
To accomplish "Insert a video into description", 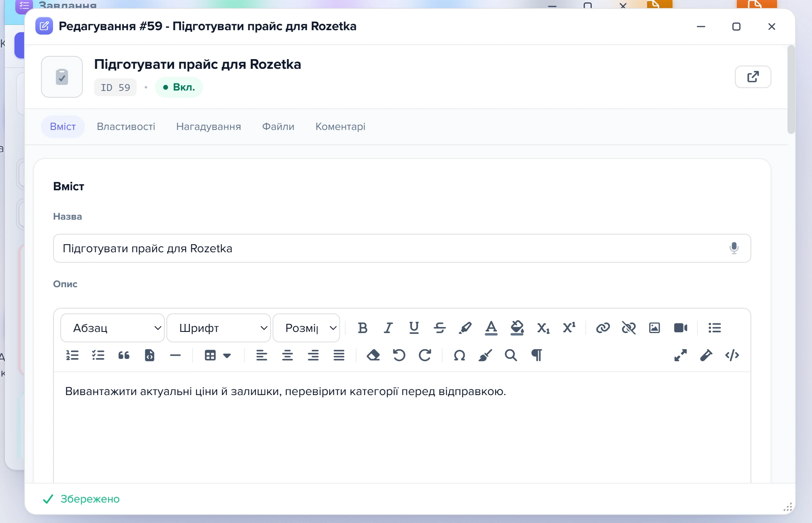I will (x=681, y=328).
